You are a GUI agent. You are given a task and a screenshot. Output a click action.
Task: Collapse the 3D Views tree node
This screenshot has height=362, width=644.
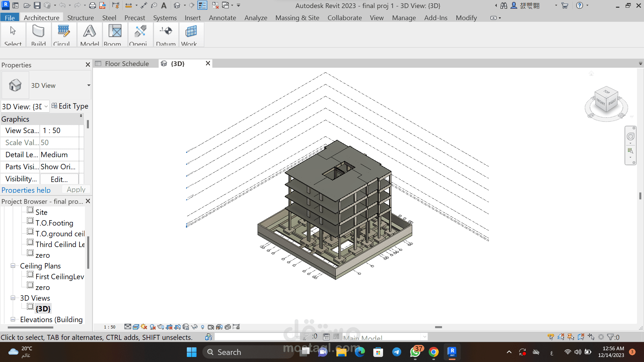(x=13, y=298)
